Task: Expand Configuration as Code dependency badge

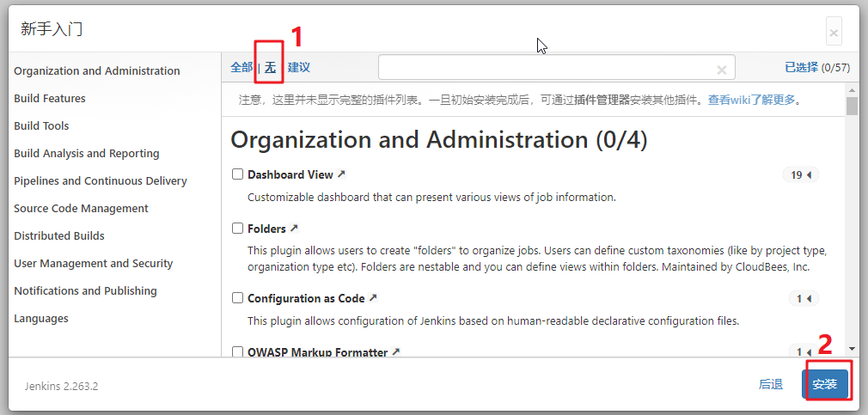Action: click(x=804, y=299)
